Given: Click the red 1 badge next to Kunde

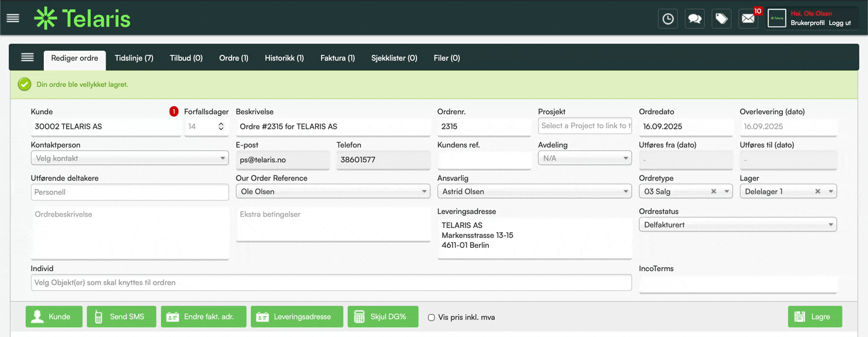Looking at the screenshot, I should point(174,111).
